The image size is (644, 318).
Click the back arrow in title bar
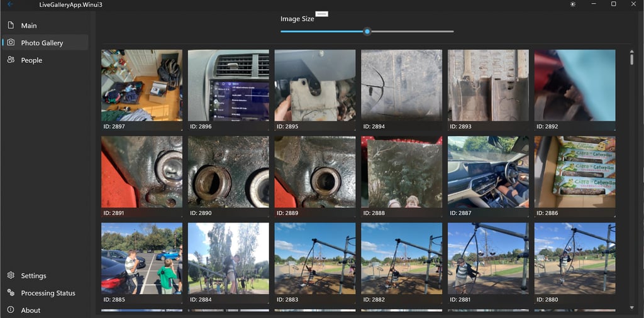click(10, 4)
